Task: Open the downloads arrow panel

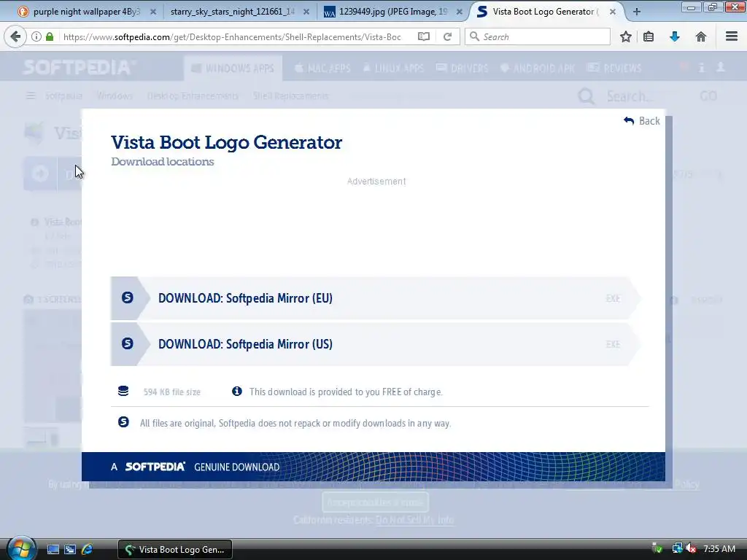Action: [x=674, y=36]
